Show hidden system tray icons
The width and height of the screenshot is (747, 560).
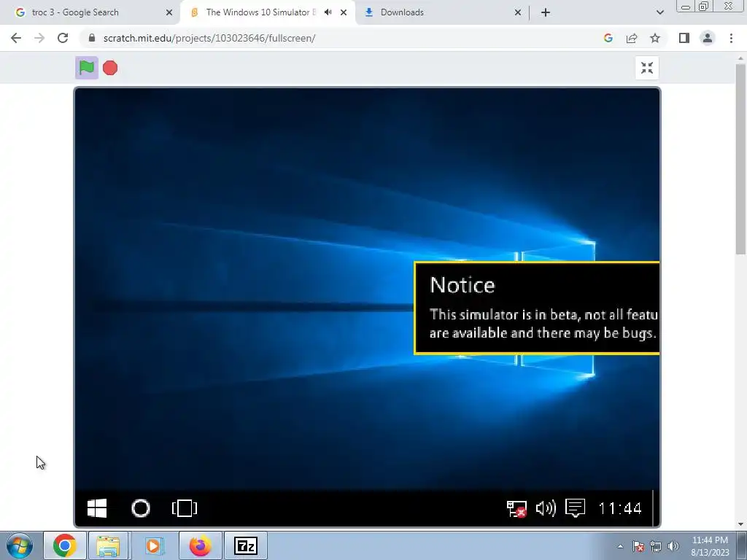click(620, 546)
